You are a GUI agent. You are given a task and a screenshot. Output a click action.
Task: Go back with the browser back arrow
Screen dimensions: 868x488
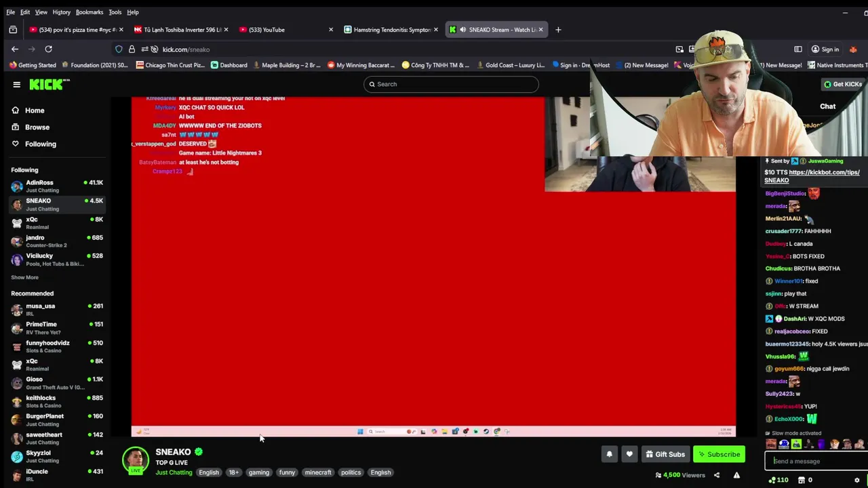[x=15, y=49]
